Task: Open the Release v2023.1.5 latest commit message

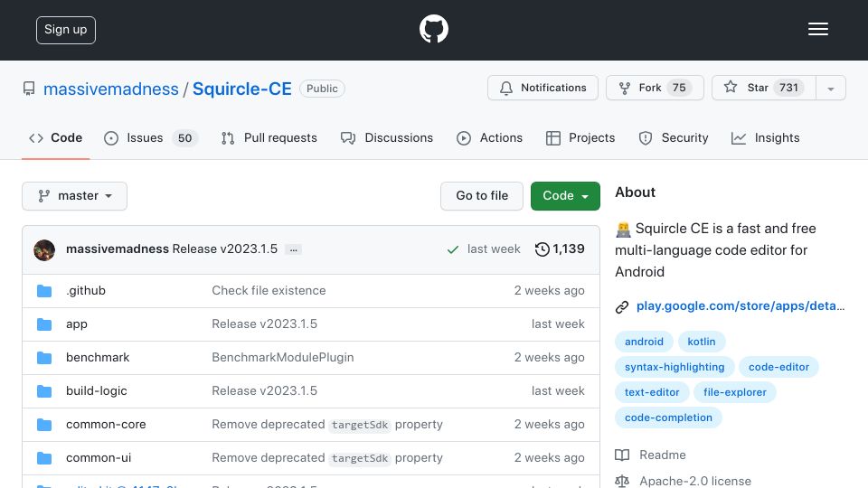Action: point(225,249)
